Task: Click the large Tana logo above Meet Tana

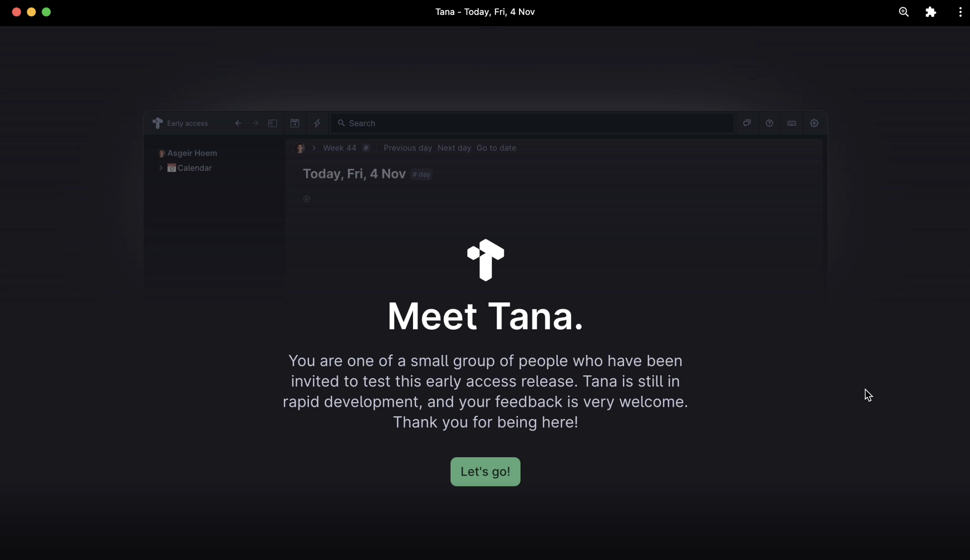Action: coord(485,260)
